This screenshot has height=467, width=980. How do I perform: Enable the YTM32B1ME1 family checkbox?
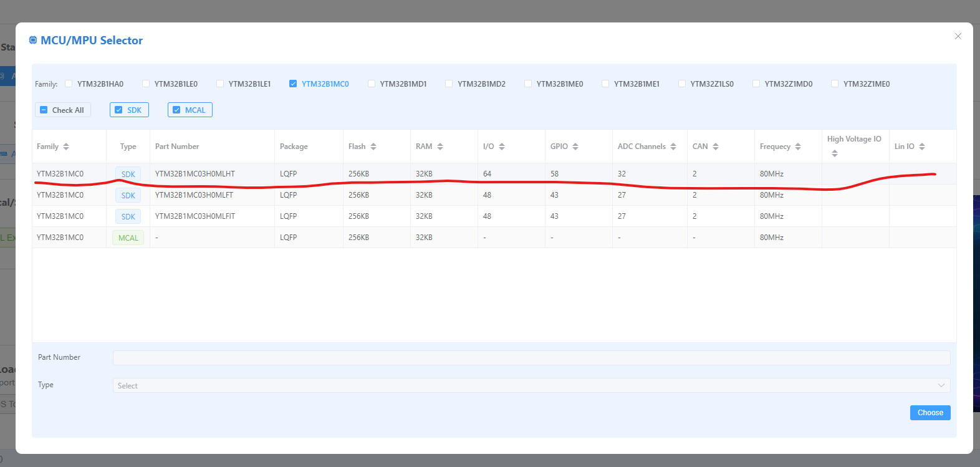coord(605,84)
